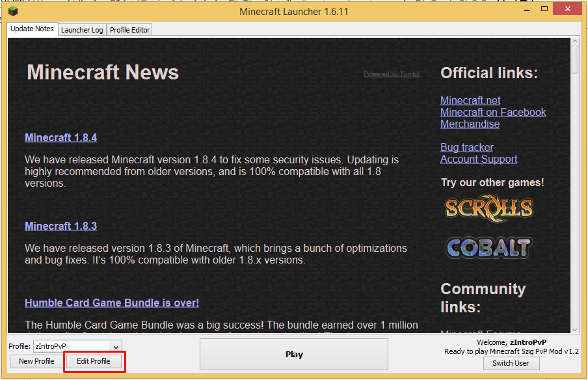Open the Minecraft on Facebook link

pos(493,112)
